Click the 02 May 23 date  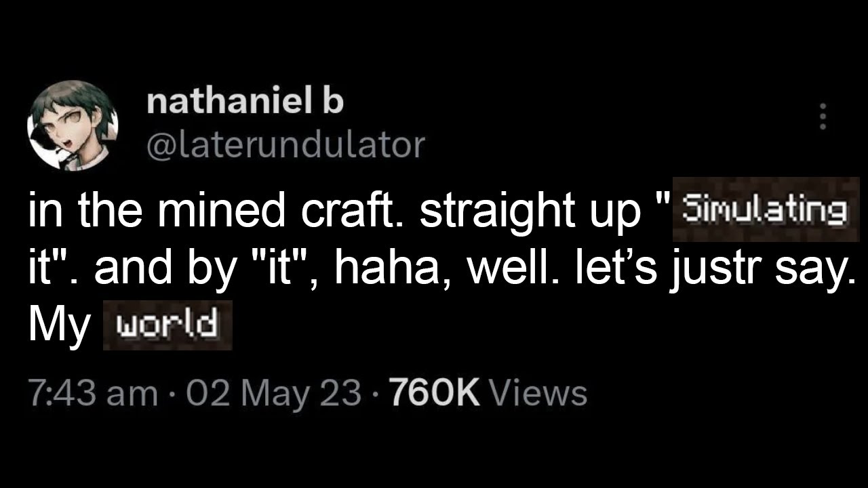click(x=273, y=393)
